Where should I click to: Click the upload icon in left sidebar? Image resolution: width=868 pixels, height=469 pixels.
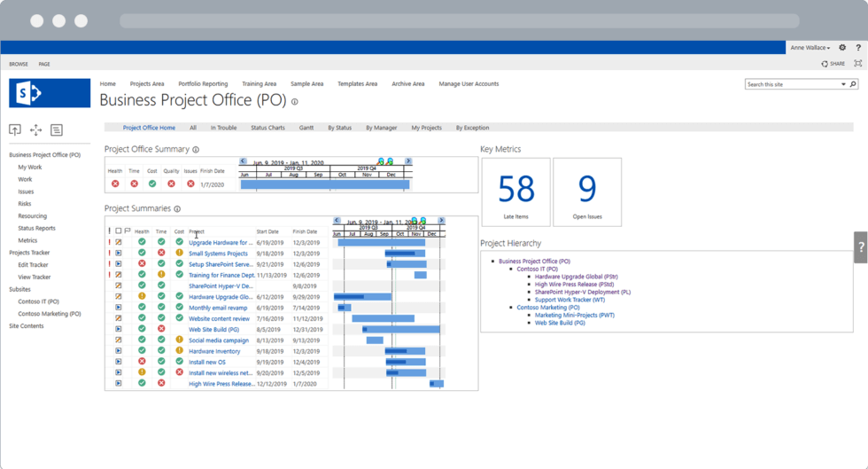pos(15,130)
